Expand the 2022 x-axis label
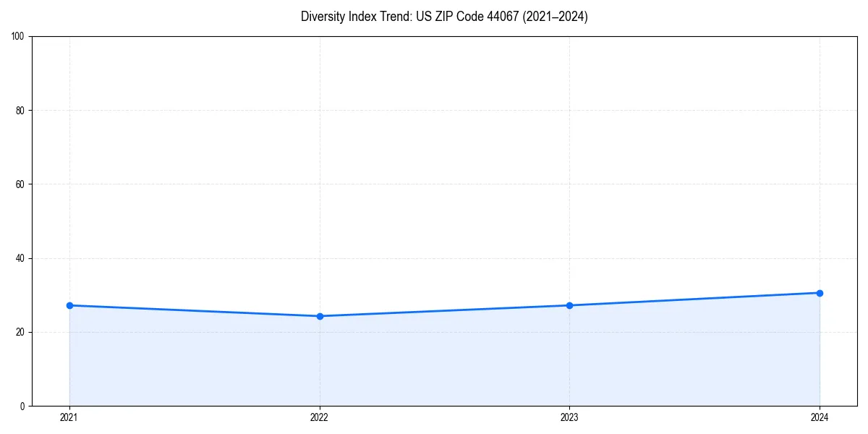The image size is (868, 434). [x=319, y=417]
